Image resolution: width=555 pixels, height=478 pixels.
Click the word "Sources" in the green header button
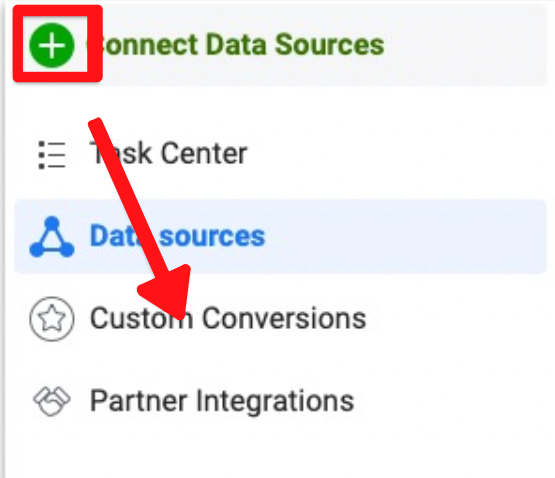point(330,45)
